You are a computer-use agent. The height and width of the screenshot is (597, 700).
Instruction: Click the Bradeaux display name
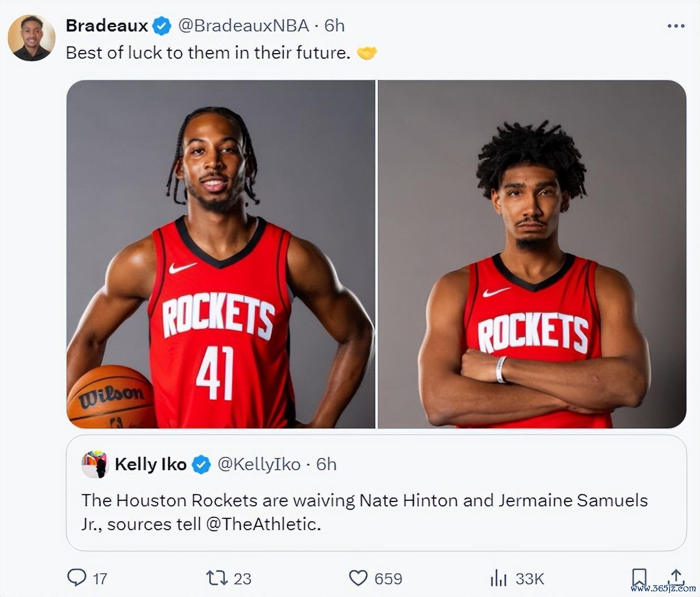pyautogui.click(x=107, y=25)
